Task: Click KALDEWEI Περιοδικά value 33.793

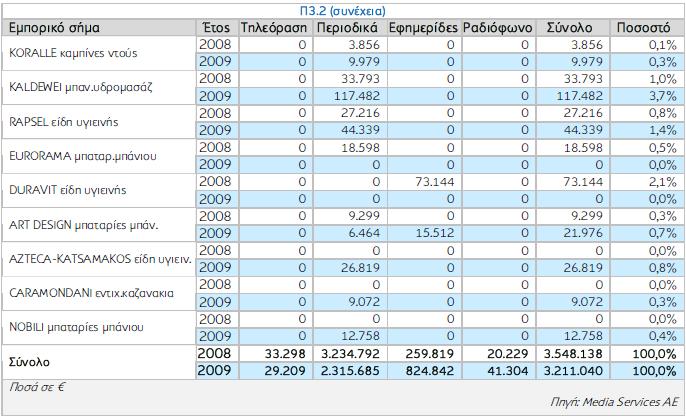Action: (360, 79)
